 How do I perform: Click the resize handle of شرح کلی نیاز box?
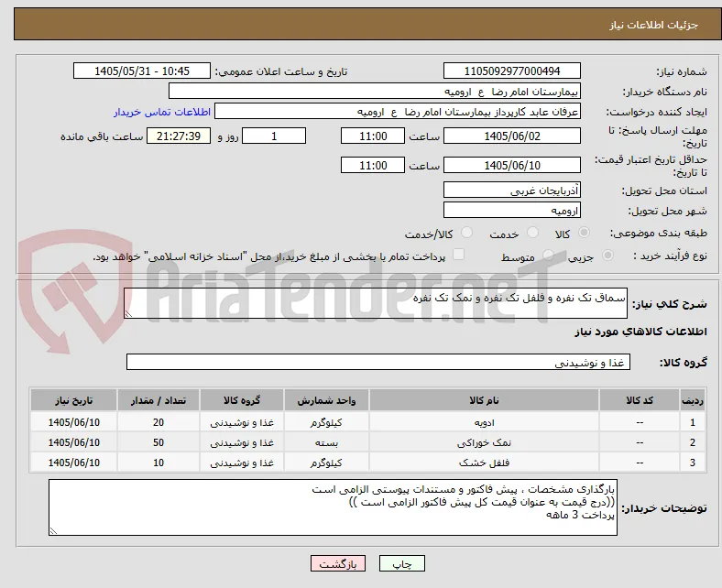point(128,313)
